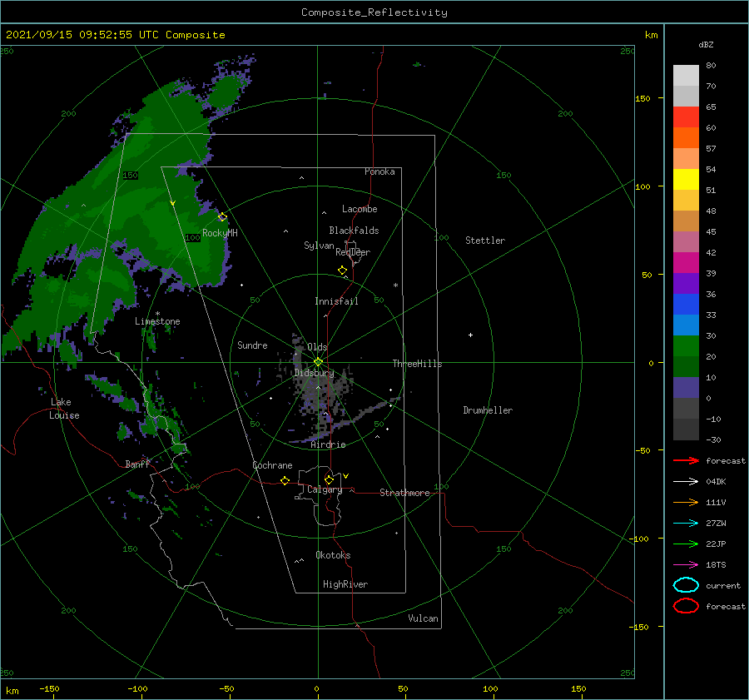Click the yellow radar-site diamond at Olds center
This screenshot has width=749, height=700.
[318, 362]
